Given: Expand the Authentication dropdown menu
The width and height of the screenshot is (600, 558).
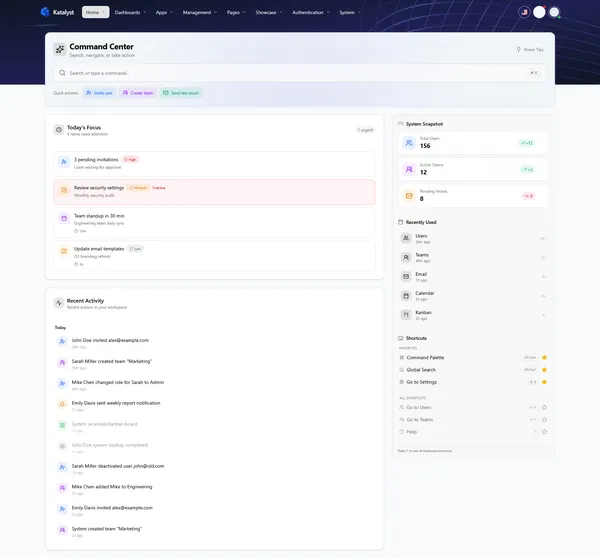Looking at the screenshot, I should pyautogui.click(x=311, y=12).
